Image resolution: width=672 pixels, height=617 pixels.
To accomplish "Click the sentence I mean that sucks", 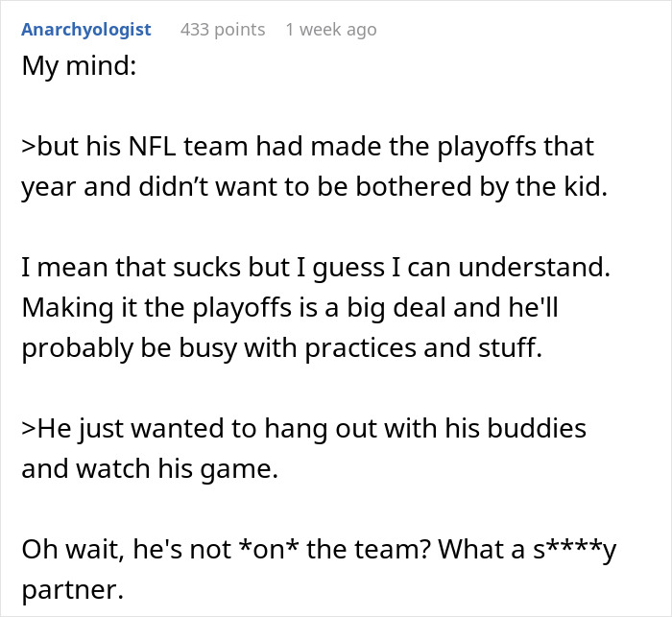I will (316, 268).
